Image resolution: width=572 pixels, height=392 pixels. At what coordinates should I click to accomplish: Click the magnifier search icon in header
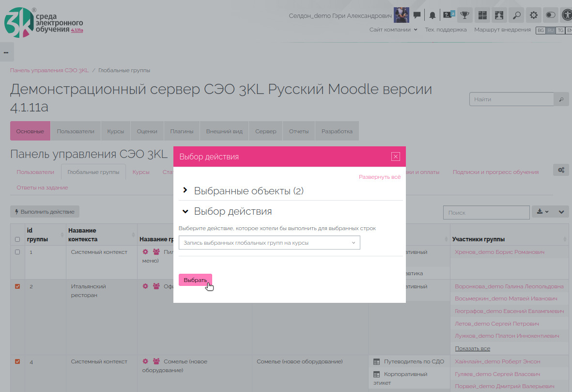(517, 16)
